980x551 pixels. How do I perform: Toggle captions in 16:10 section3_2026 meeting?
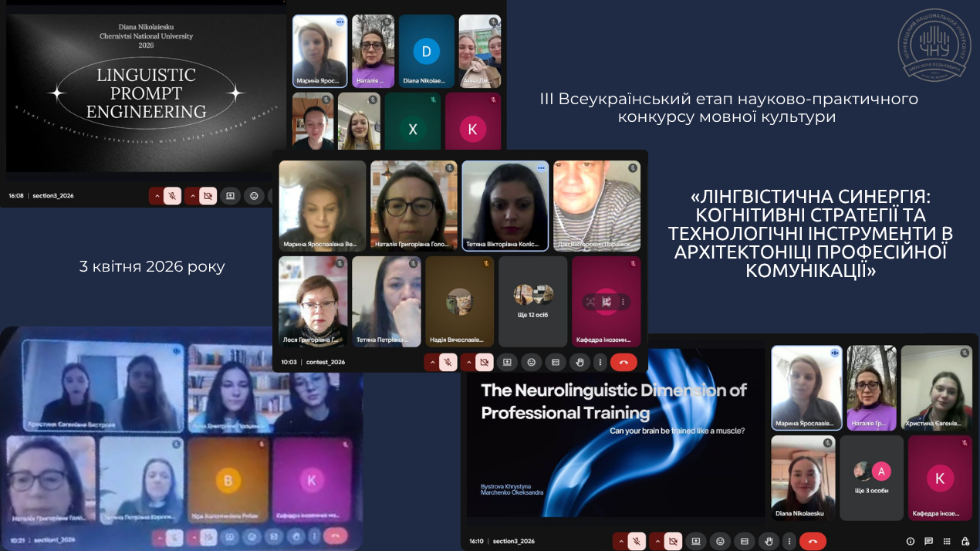coord(744,541)
